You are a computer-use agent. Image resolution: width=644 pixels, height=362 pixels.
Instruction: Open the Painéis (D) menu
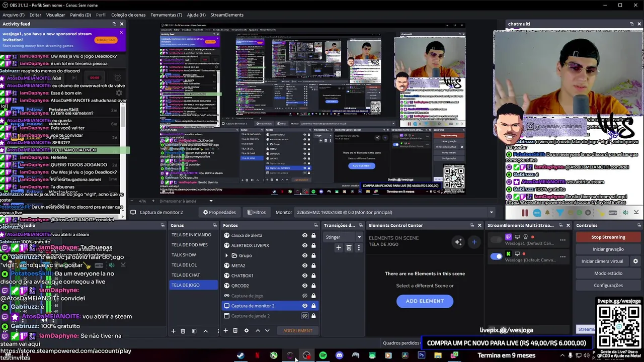point(80,15)
